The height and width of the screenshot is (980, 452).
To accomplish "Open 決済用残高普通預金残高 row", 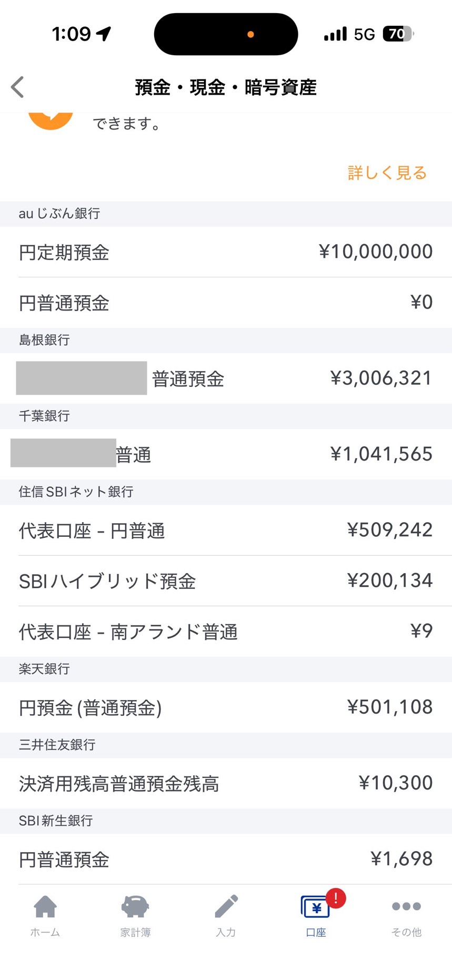I will click(x=226, y=783).
